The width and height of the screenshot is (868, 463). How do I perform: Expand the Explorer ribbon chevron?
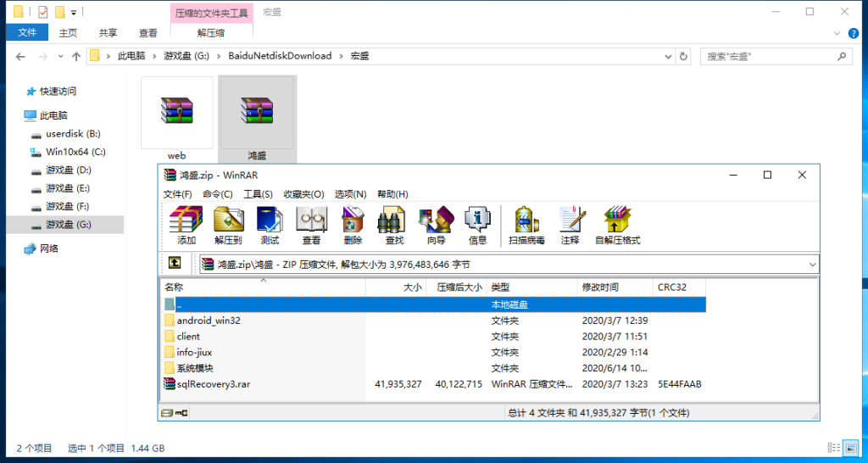[837, 34]
